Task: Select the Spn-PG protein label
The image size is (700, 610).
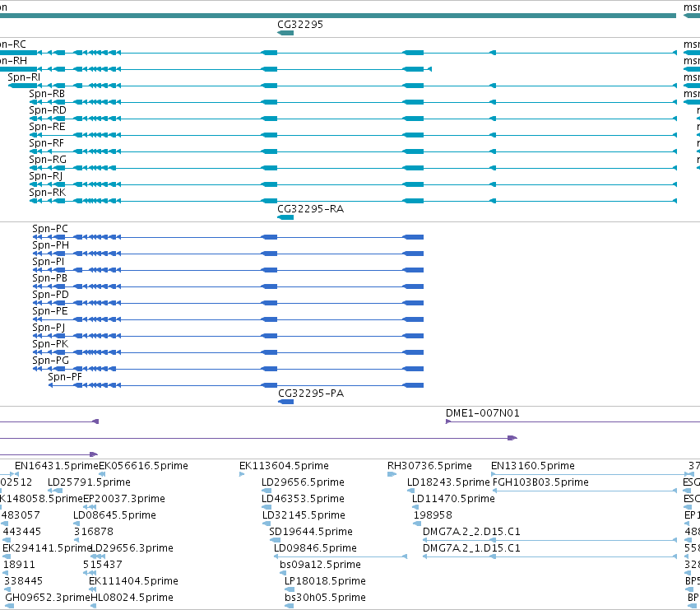Action: 50,361
